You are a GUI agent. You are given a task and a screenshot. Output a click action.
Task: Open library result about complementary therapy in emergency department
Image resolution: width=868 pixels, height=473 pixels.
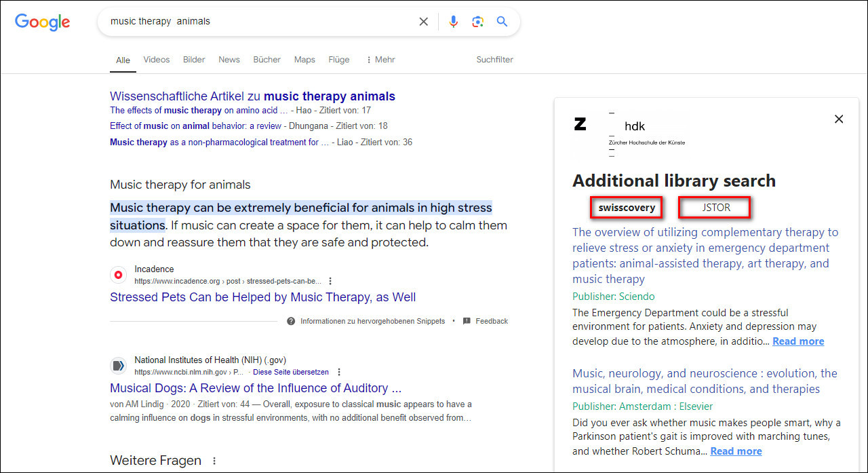(705, 255)
